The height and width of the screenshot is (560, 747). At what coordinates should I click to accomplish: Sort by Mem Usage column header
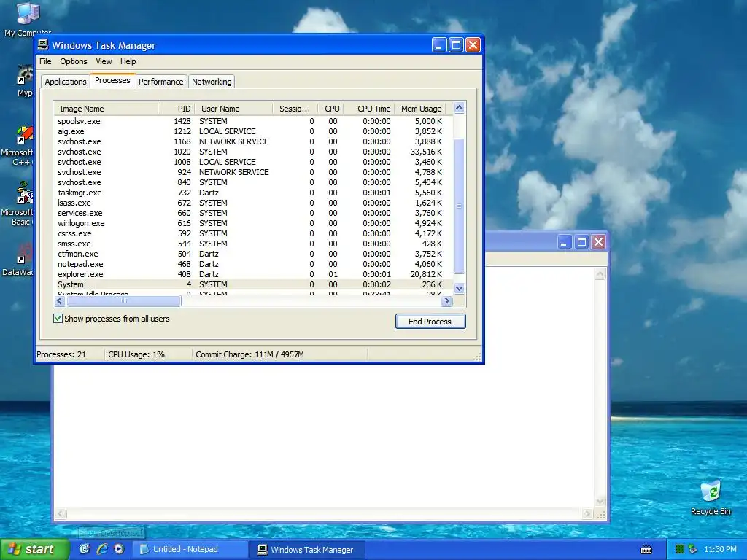(419, 109)
